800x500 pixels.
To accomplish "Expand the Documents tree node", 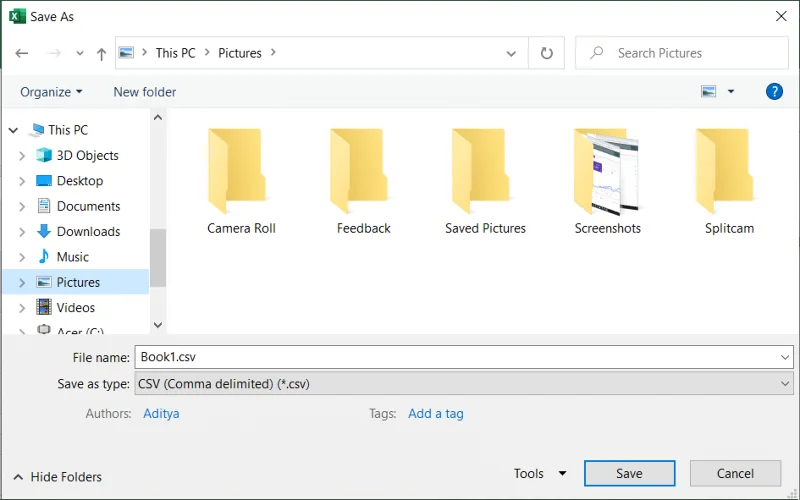I will tap(22, 207).
